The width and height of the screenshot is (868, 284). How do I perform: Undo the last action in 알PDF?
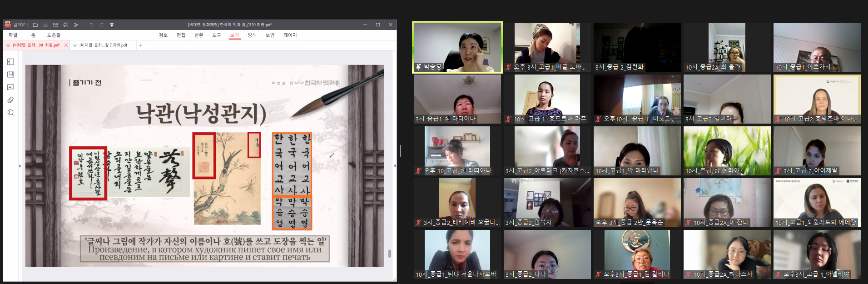coord(91,25)
